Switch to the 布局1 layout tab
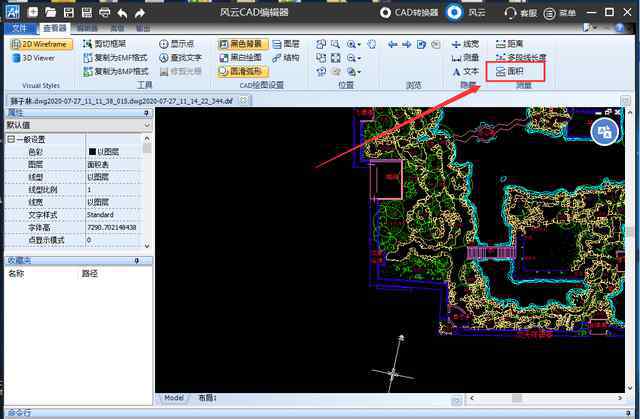 (207, 398)
